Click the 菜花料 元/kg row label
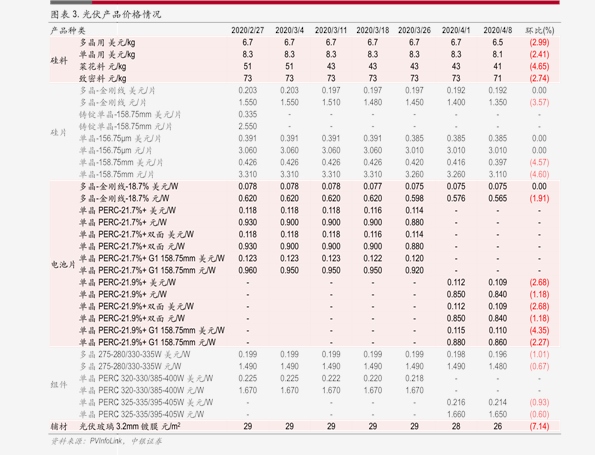595x455 pixels. (x=102, y=67)
